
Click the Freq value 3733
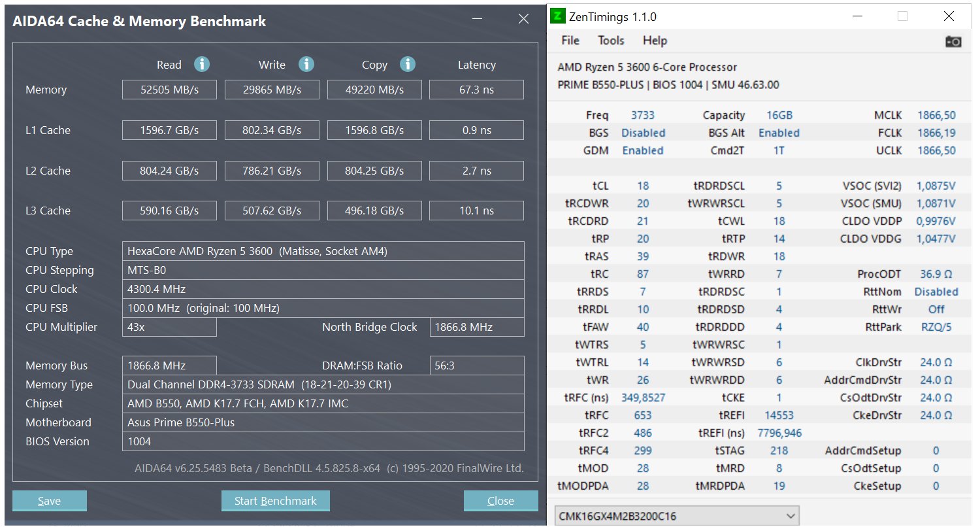642,115
